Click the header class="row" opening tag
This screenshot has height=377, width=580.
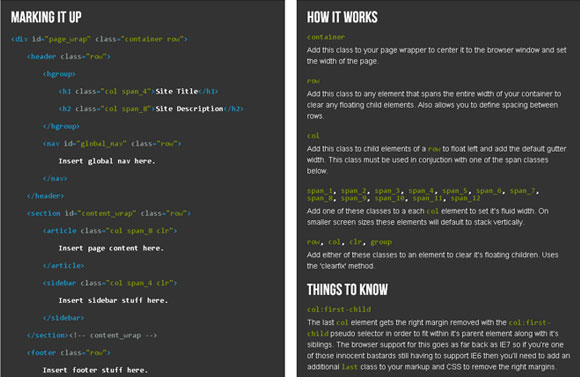[68, 56]
